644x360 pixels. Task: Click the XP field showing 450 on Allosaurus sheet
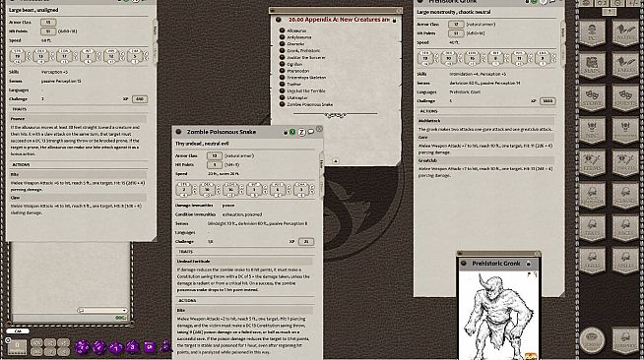(x=140, y=99)
